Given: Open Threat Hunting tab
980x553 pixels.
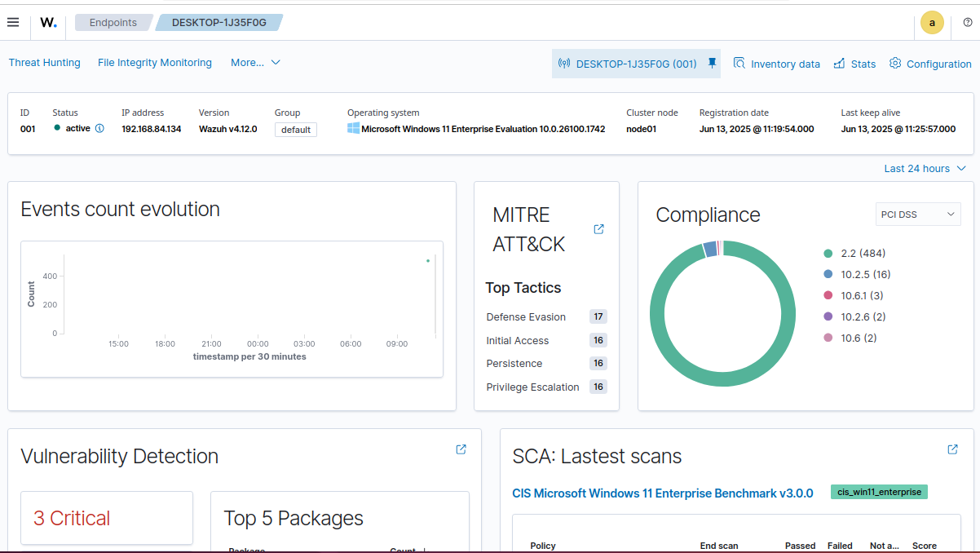Looking at the screenshot, I should click(x=45, y=63).
